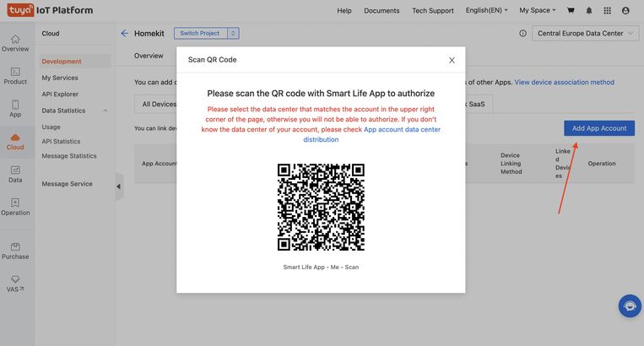Click the data center info icon
This screenshot has width=644, height=346.
(x=522, y=33)
